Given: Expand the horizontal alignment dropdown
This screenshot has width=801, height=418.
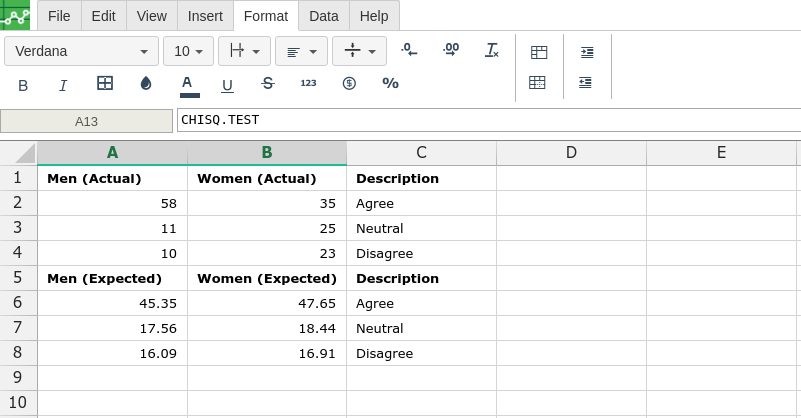Looking at the screenshot, I should coord(301,51).
